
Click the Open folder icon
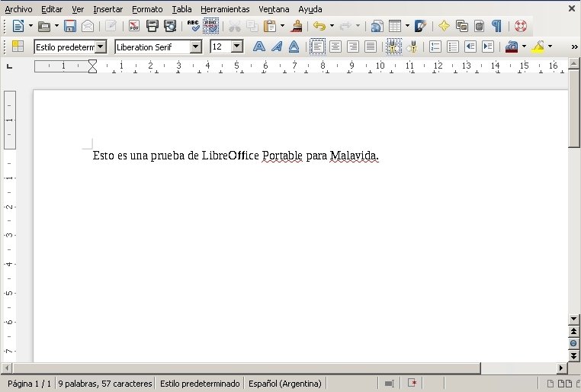[x=44, y=26]
